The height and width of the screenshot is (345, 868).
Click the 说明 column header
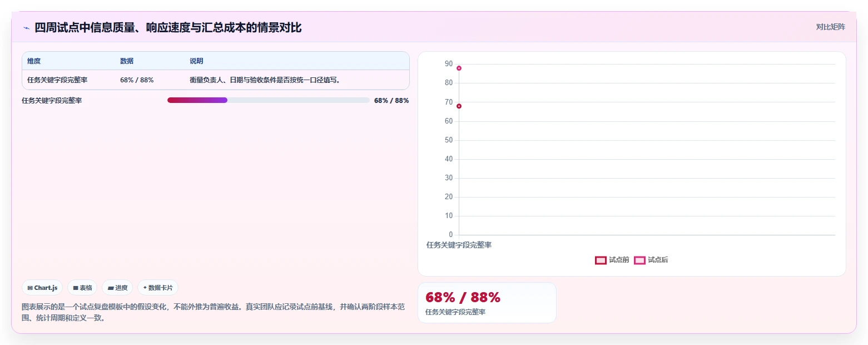point(196,61)
